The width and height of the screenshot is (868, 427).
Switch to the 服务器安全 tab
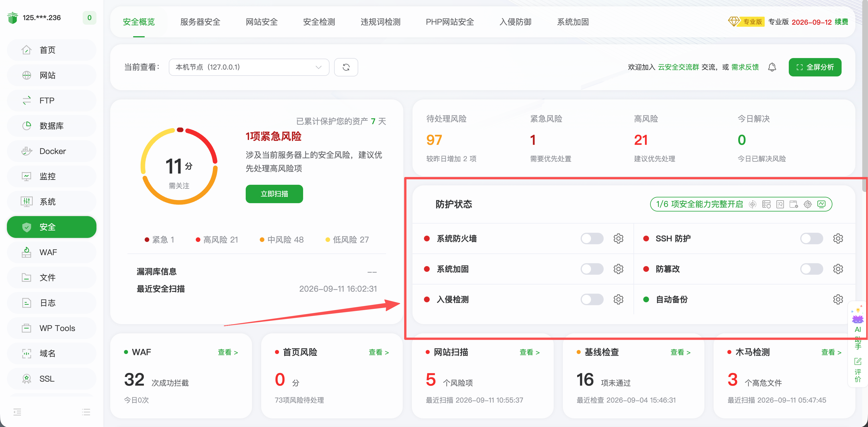coord(200,22)
